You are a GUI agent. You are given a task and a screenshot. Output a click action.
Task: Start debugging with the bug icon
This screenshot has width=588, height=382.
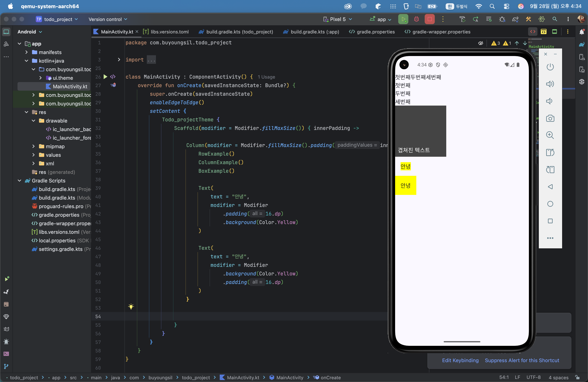416,19
